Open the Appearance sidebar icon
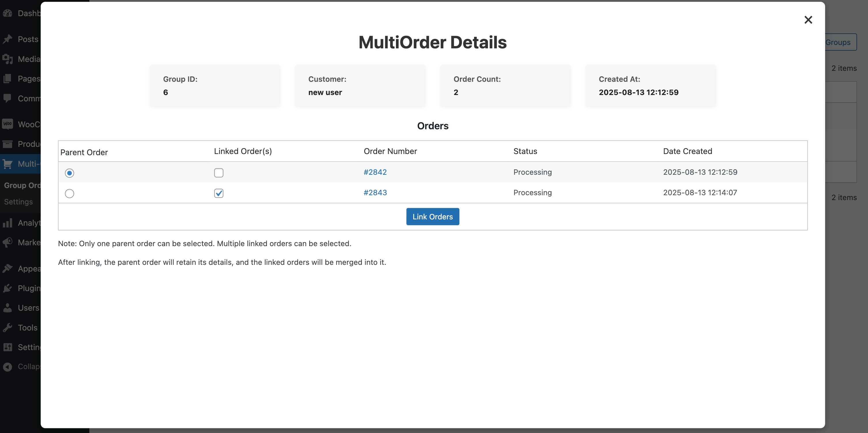This screenshot has width=868, height=433. point(8,268)
